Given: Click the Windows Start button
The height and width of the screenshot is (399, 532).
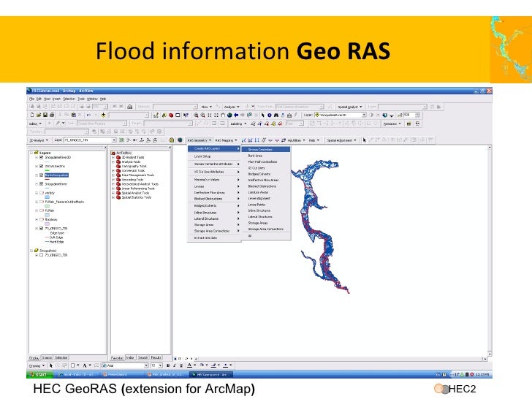Looking at the screenshot, I should [39, 375].
